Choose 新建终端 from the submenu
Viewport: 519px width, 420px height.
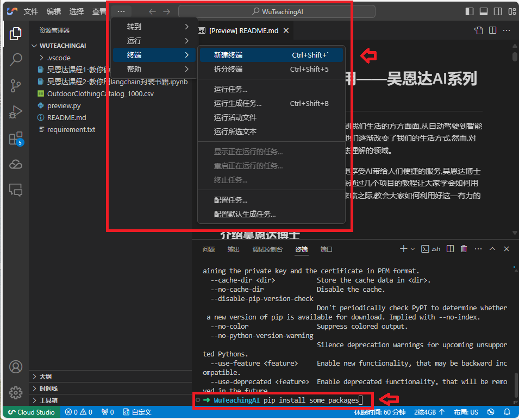[271, 55]
